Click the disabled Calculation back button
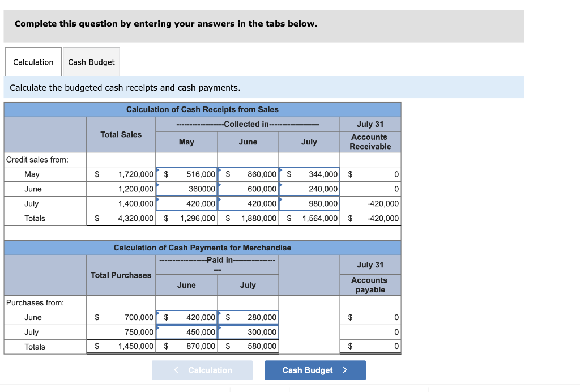The width and height of the screenshot is (580, 392). [x=202, y=370]
